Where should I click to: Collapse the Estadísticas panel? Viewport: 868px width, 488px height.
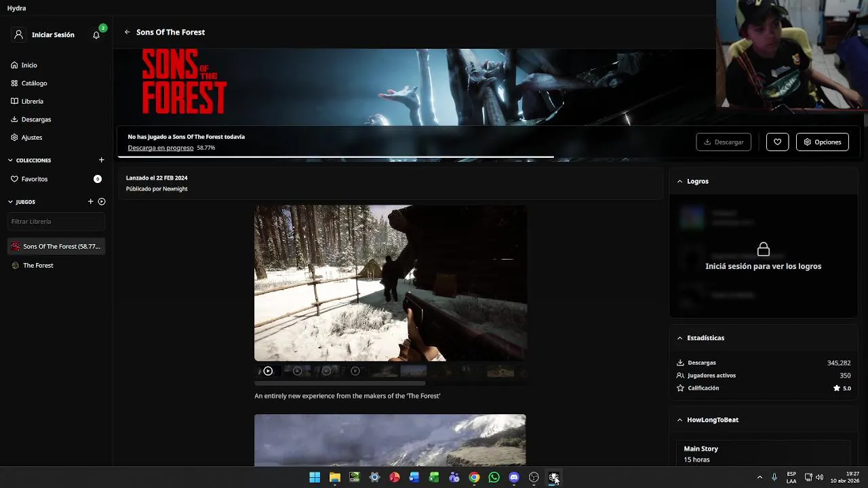[x=680, y=338]
